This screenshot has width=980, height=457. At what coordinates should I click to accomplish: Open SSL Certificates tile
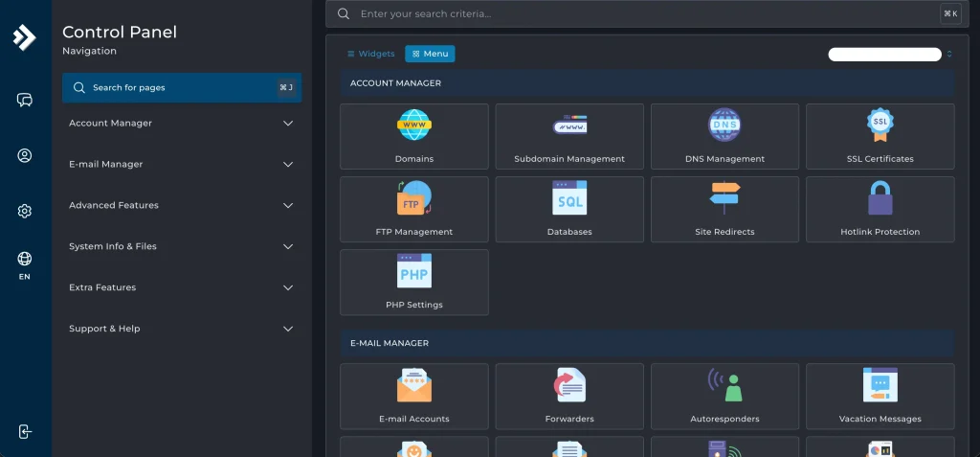(880, 136)
